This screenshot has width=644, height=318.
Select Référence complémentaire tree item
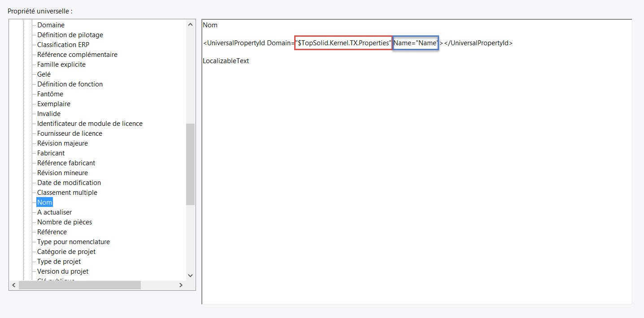click(x=77, y=55)
